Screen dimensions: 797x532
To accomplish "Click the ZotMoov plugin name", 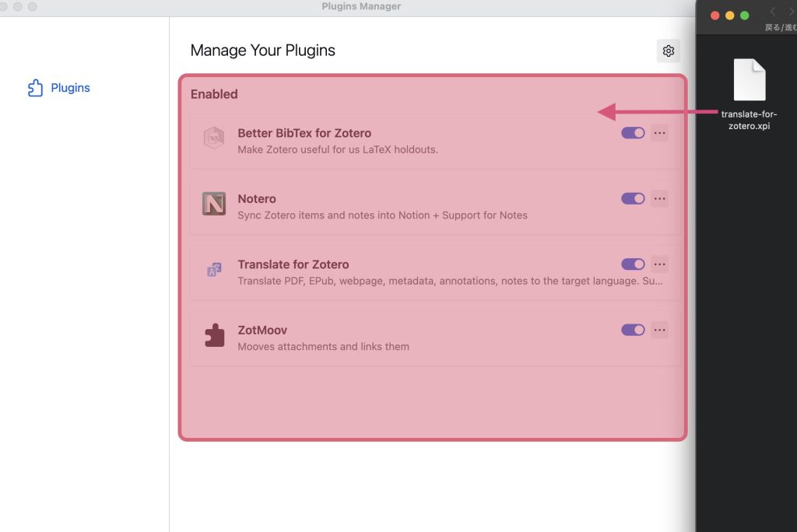I will click(262, 330).
